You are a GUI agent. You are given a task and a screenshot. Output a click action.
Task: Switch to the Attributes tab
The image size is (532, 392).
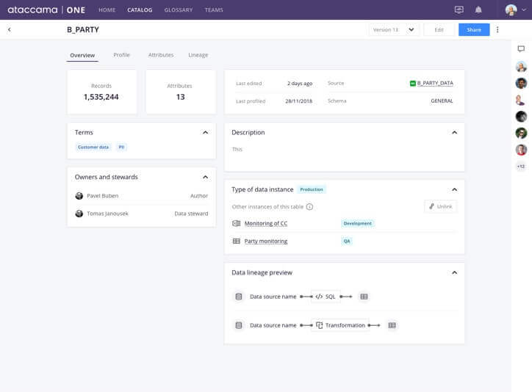point(161,55)
